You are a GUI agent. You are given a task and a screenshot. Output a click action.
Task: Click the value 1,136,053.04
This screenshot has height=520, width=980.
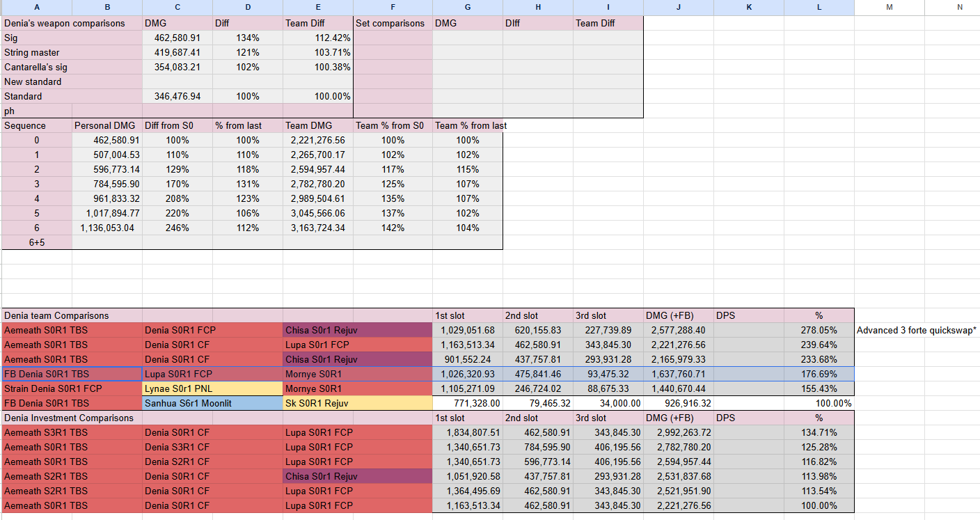click(x=107, y=228)
